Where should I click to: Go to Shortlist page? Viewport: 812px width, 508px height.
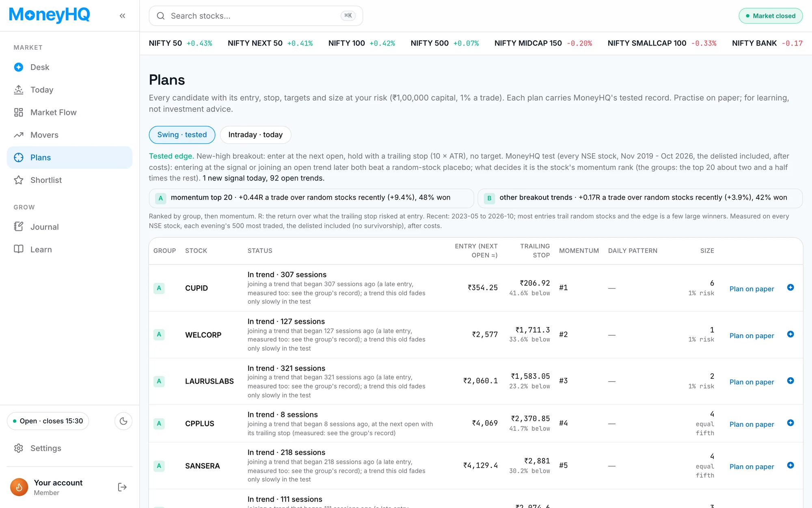tap(69, 180)
